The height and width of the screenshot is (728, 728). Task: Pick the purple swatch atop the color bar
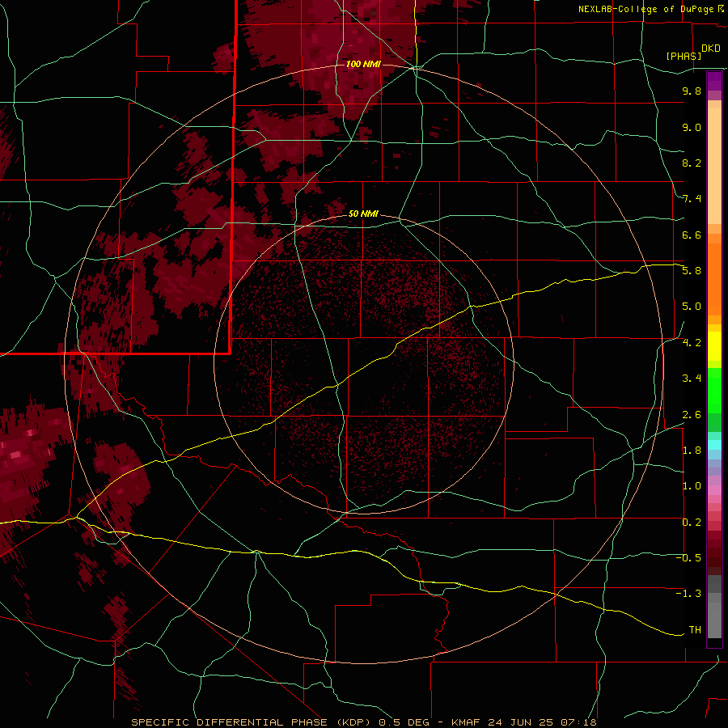pos(714,81)
